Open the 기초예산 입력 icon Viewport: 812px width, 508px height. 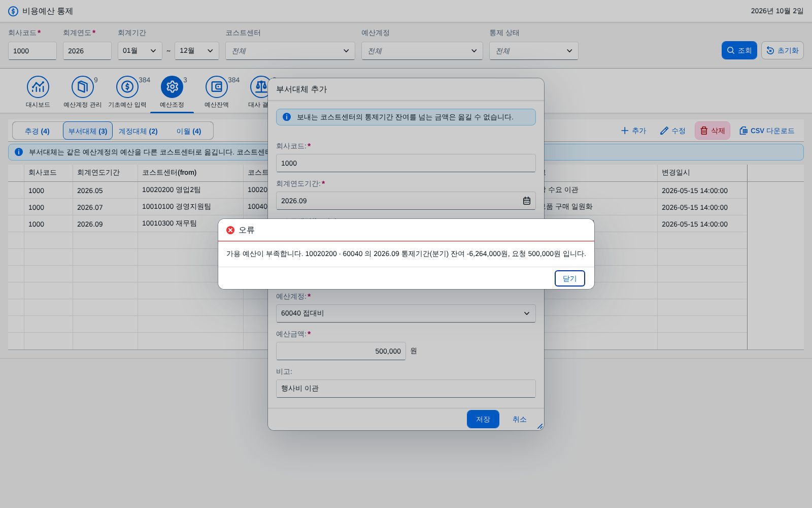[x=127, y=87]
